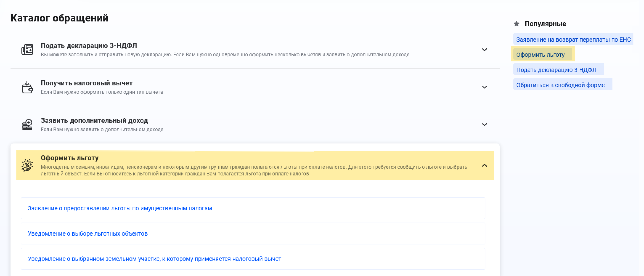Click the 3-НДФЛ declaration document icon
Screen dimensions: 644x276
[x=27, y=50]
